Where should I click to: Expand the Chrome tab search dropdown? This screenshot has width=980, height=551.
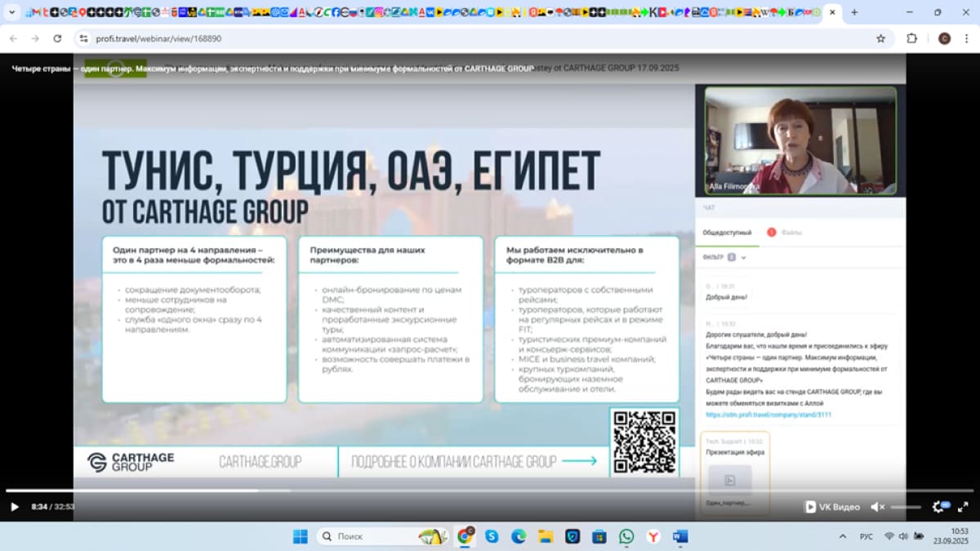click(x=12, y=13)
